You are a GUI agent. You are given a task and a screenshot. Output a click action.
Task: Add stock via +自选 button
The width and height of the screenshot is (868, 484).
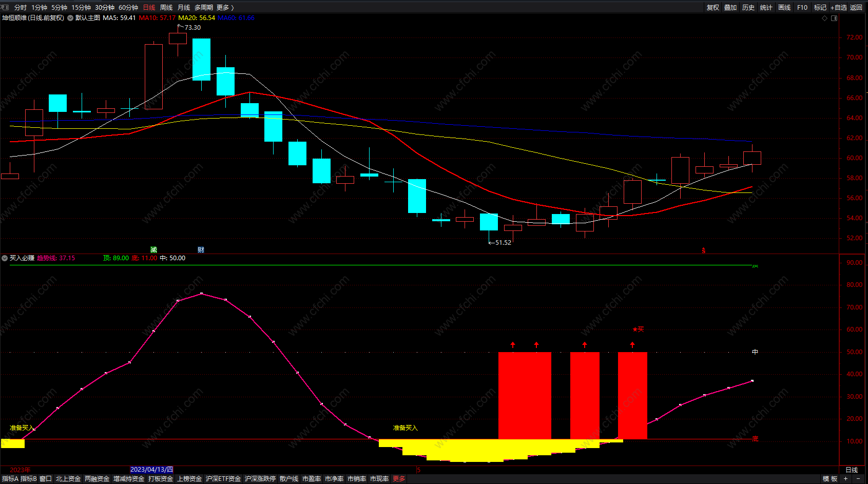[839, 8]
